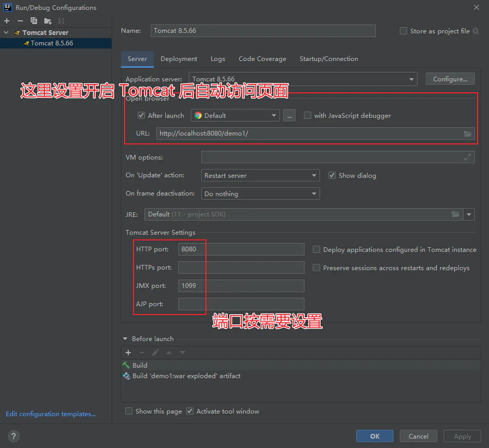This screenshot has height=448, width=489.
Task: Click the HTTPs port field
Action: (241, 268)
